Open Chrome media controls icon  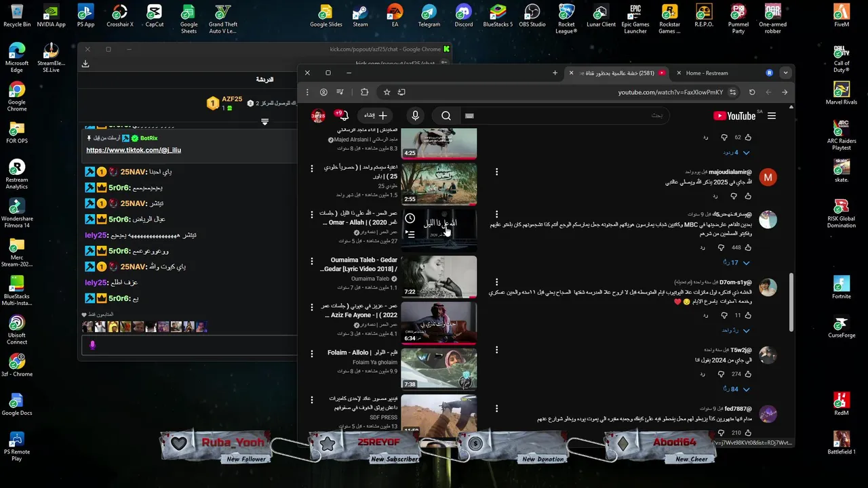point(340,92)
